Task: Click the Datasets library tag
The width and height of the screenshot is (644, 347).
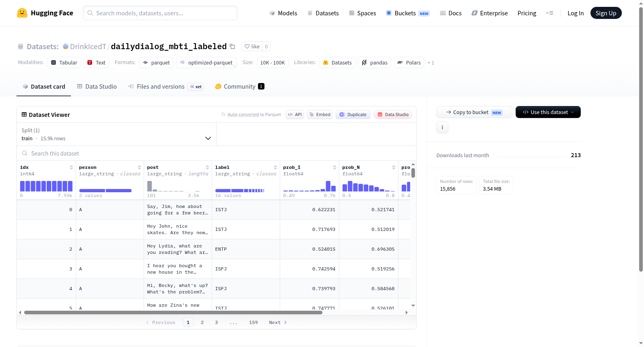Action: coord(337,62)
